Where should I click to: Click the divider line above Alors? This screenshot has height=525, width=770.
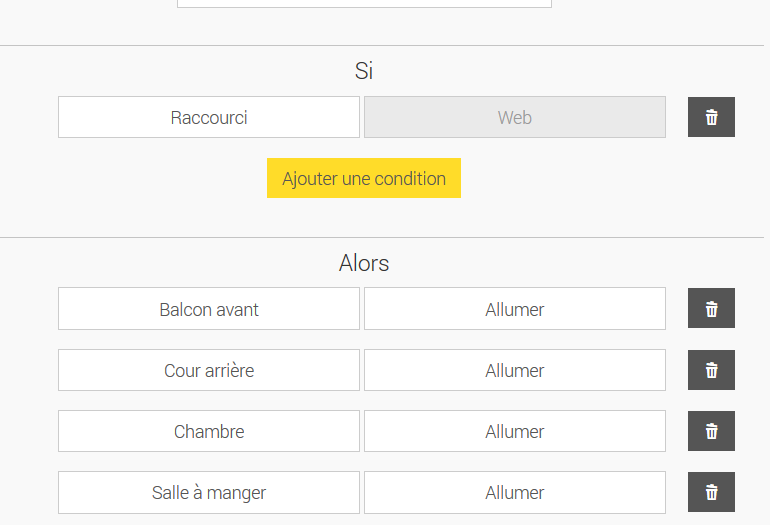pyautogui.click(x=385, y=237)
